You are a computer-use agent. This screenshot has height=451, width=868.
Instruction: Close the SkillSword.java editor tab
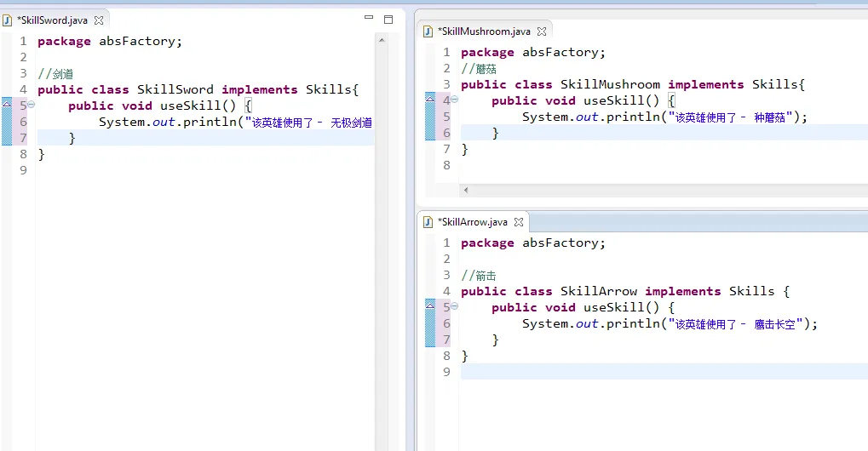coord(99,20)
